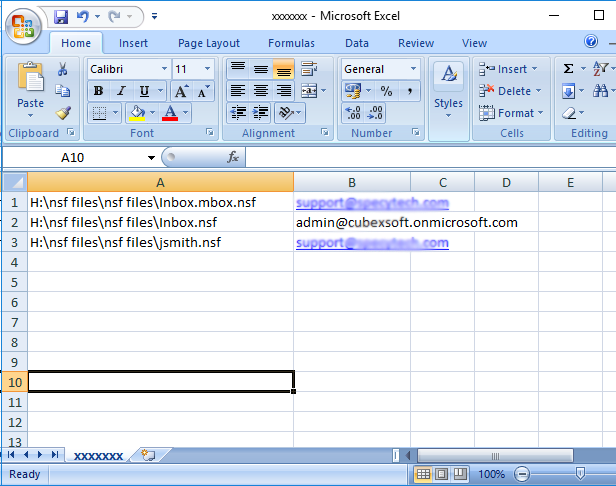616x486 pixels.
Task: Toggle Center alignment
Action: point(260,91)
